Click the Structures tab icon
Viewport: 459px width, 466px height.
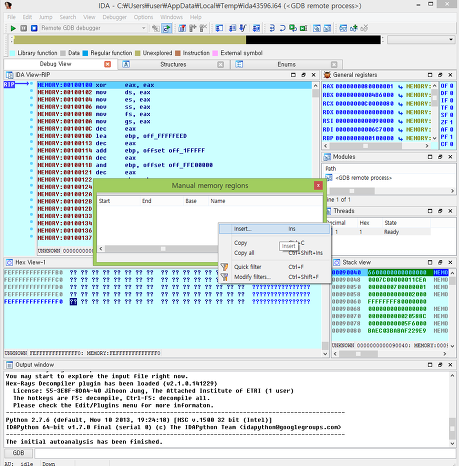click(x=126, y=64)
